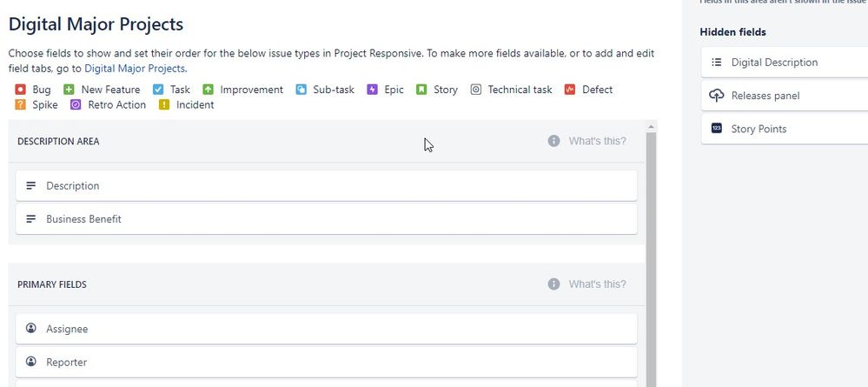
Task: Click the Retro Action purple icon
Action: [76, 104]
